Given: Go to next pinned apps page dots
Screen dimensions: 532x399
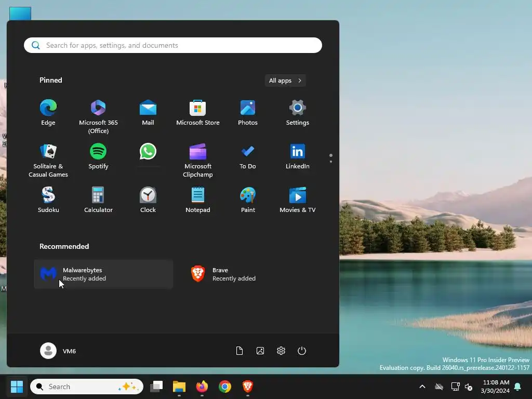Looking at the screenshot, I should coord(331,158).
